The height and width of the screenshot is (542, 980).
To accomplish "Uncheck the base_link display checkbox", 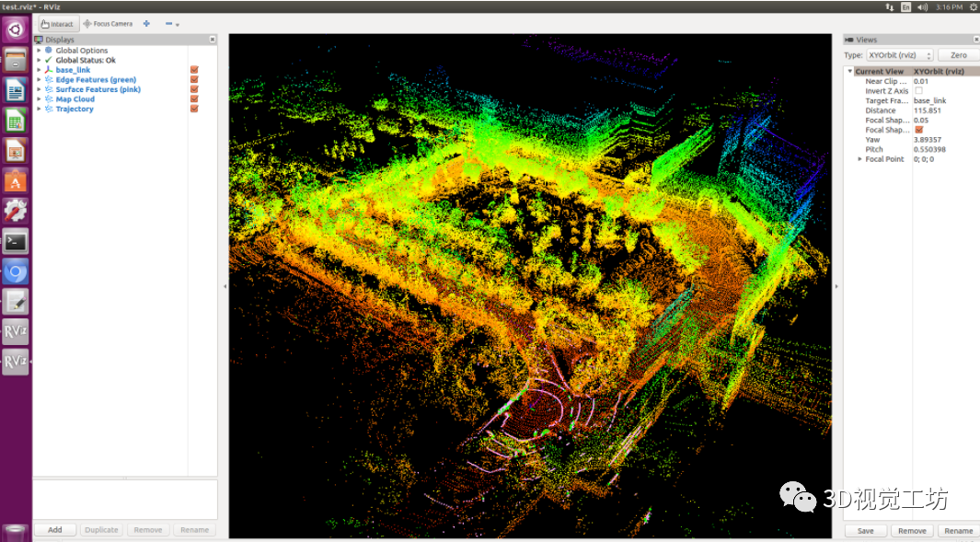I will point(194,69).
